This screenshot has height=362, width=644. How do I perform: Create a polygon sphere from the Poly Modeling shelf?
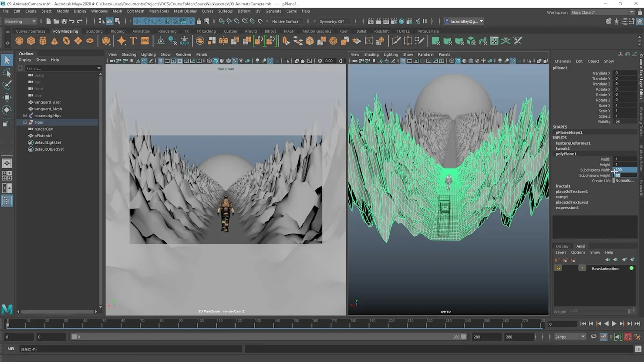(x=19, y=41)
